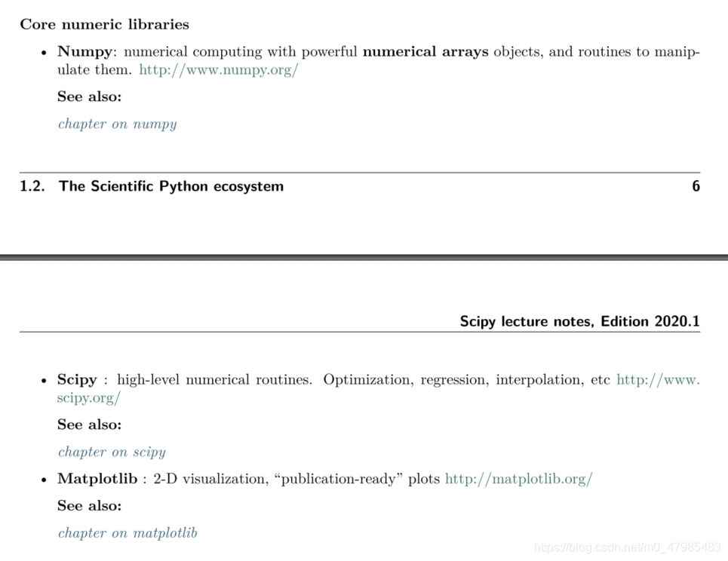Click the bold 'Scipy' bullet term
The width and height of the screenshot is (728, 561).
(77, 380)
